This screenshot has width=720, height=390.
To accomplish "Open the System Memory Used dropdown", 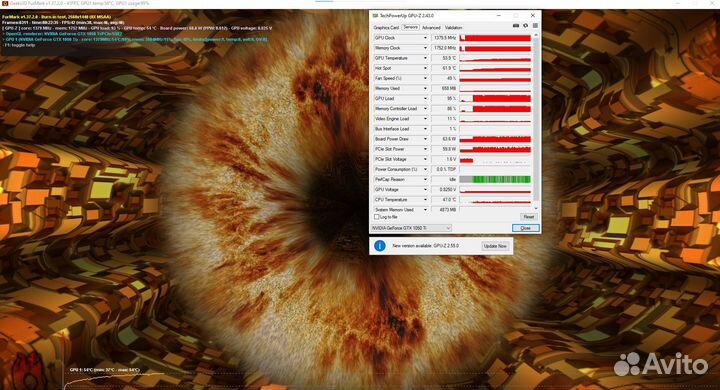I will 425,209.
